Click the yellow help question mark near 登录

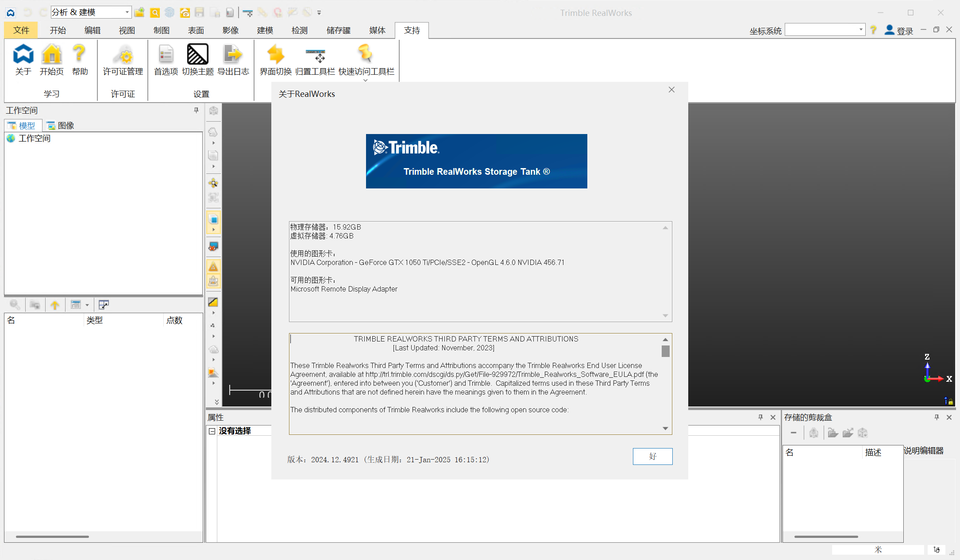(873, 30)
